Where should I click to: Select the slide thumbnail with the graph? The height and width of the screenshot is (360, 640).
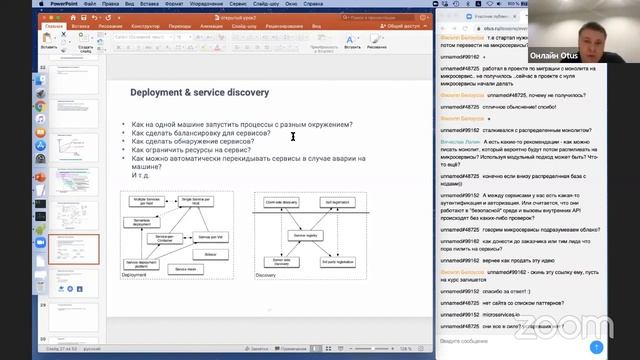pos(74,147)
